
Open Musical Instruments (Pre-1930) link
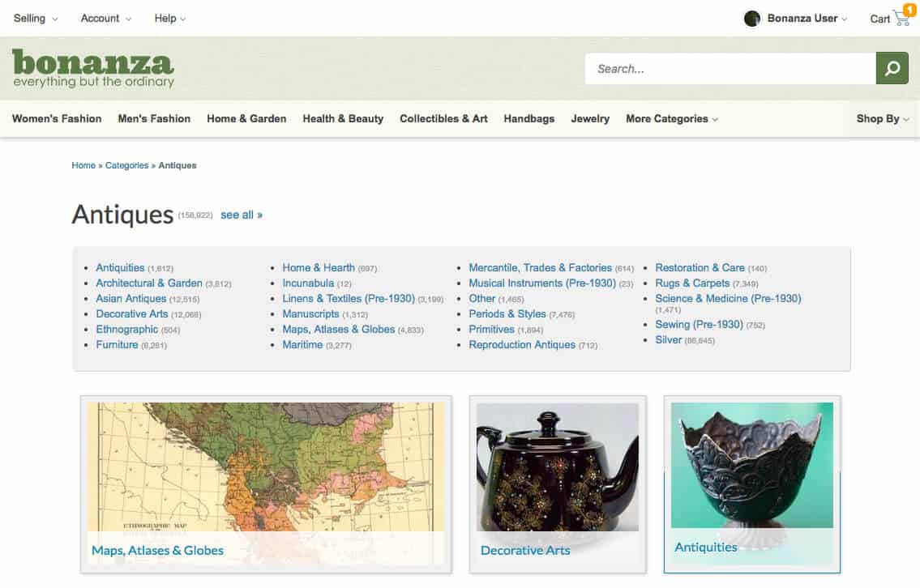(x=542, y=283)
